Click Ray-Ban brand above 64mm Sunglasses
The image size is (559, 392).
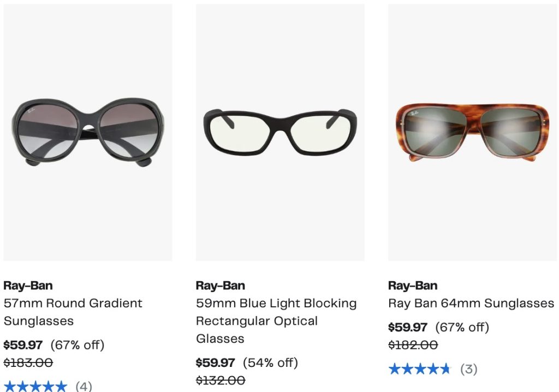(x=412, y=286)
